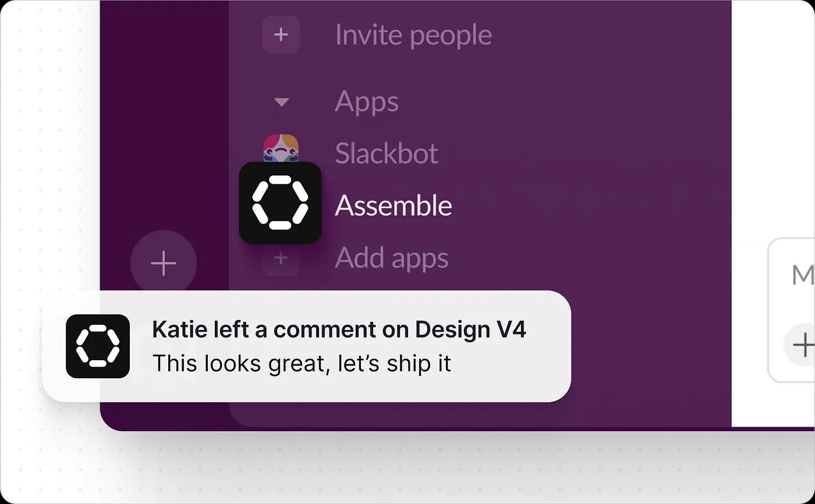Focus the message input field on right
The image size is (815, 504).
802,275
